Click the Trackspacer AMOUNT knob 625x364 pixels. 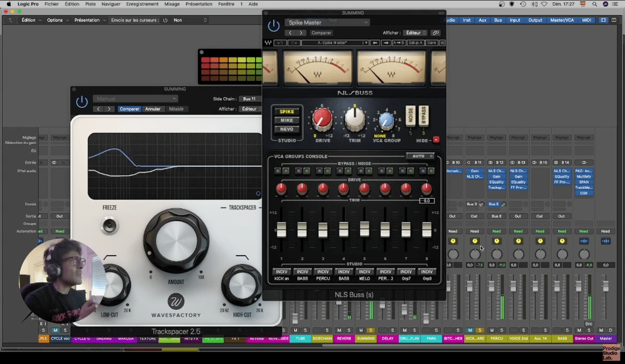pos(176,241)
